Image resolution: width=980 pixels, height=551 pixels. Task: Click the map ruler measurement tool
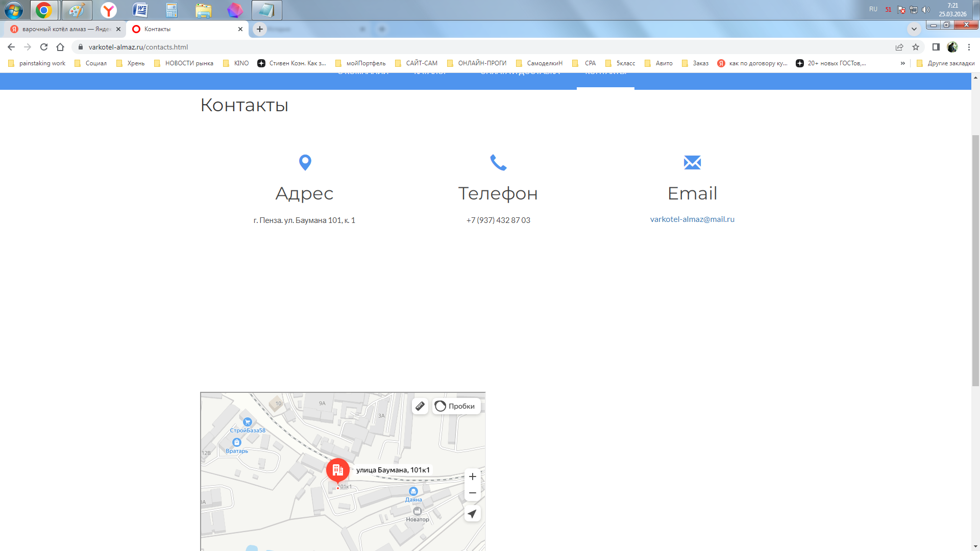click(420, 406)
